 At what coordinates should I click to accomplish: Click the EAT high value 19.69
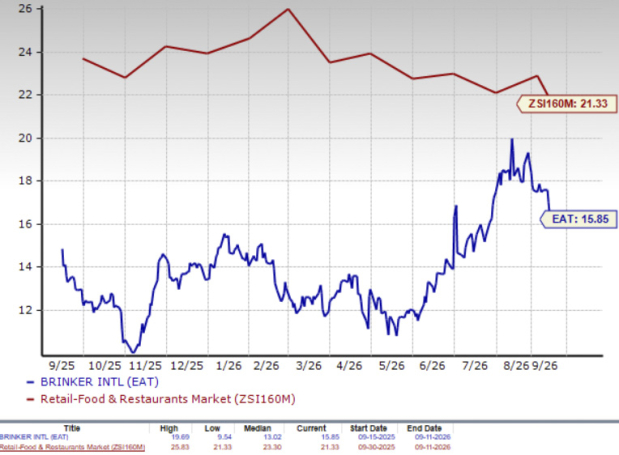coord(180,437)
